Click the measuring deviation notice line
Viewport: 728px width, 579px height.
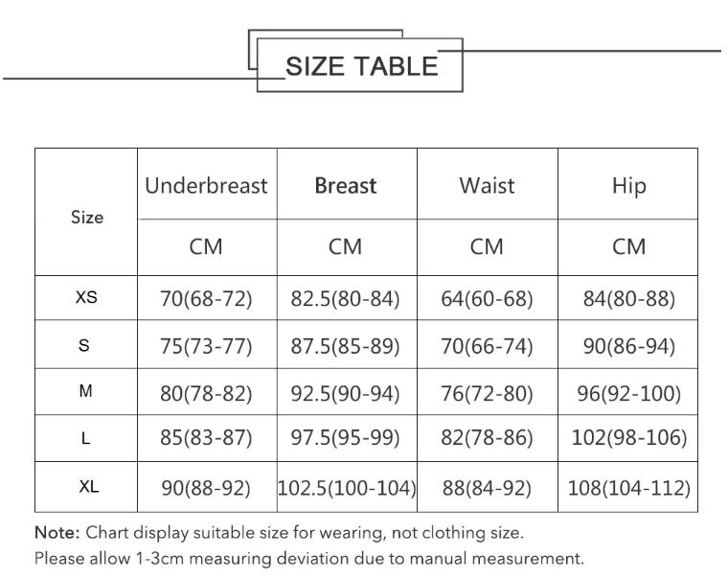click(x=309, y=558)
